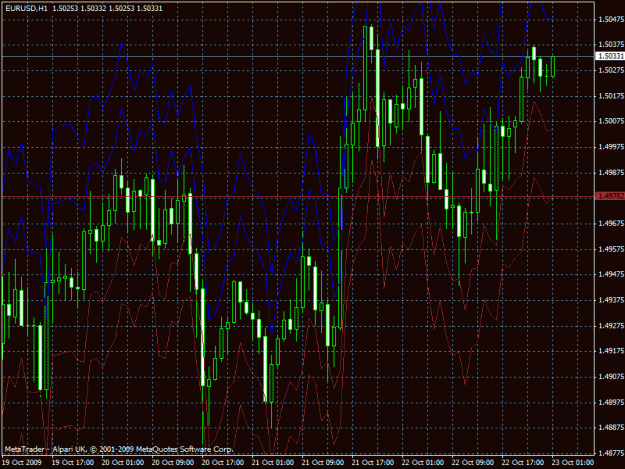Click the 1.49275 price scale value
Viewport: 625px width, 469px height.
611,326
